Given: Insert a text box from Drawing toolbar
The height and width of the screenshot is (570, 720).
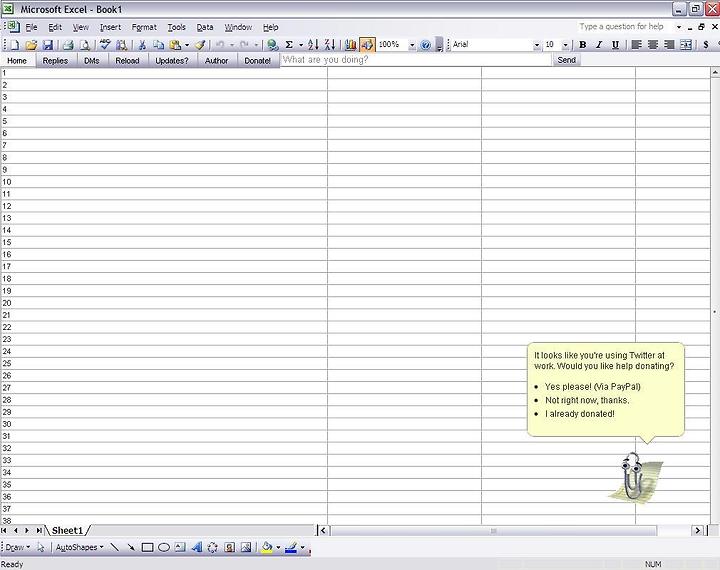Looking at the screenshot, I should pyautogui.click(x=180, y=547).
